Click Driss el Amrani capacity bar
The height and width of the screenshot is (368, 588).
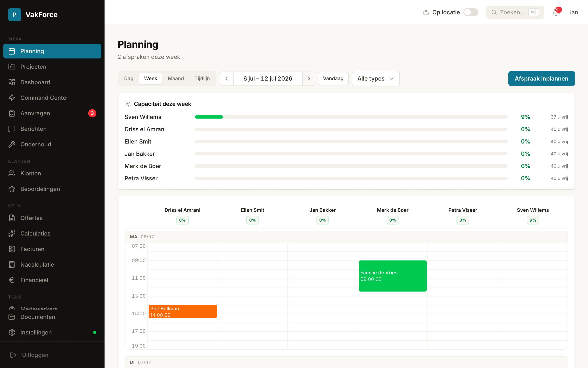[x=351, y=129]
